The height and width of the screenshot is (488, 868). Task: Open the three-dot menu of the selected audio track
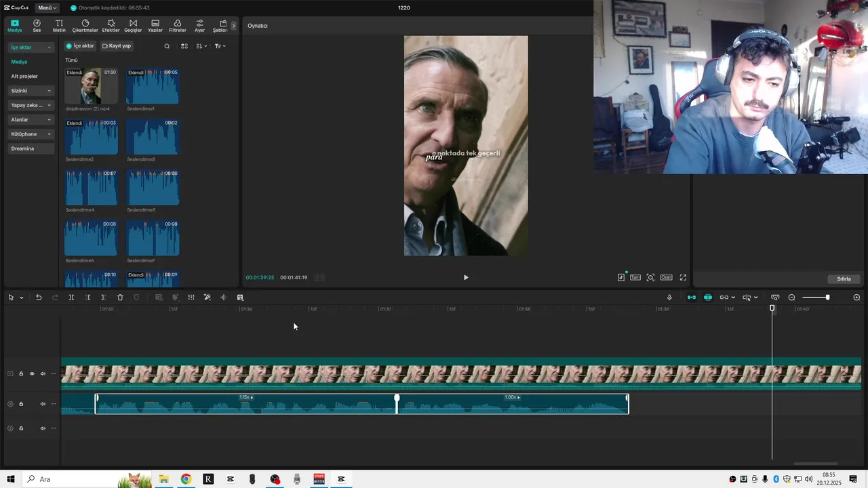click(x=54, y=404)
